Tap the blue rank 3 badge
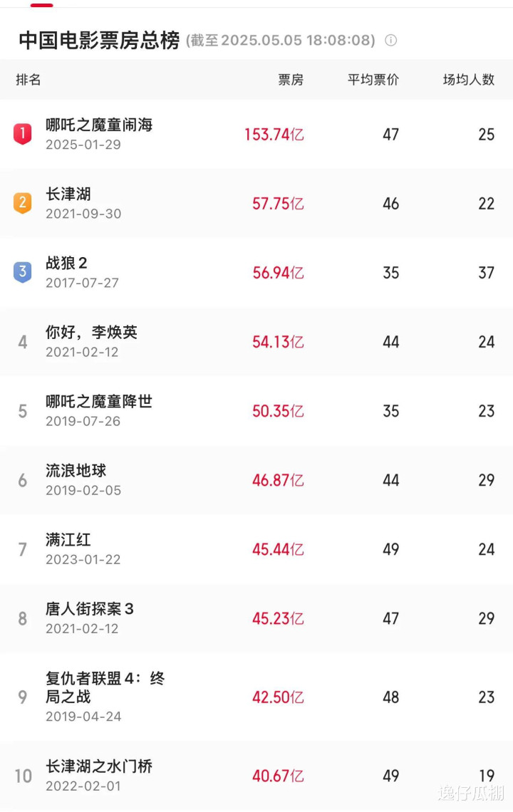The image size is (513, 812). coord(22,272)
